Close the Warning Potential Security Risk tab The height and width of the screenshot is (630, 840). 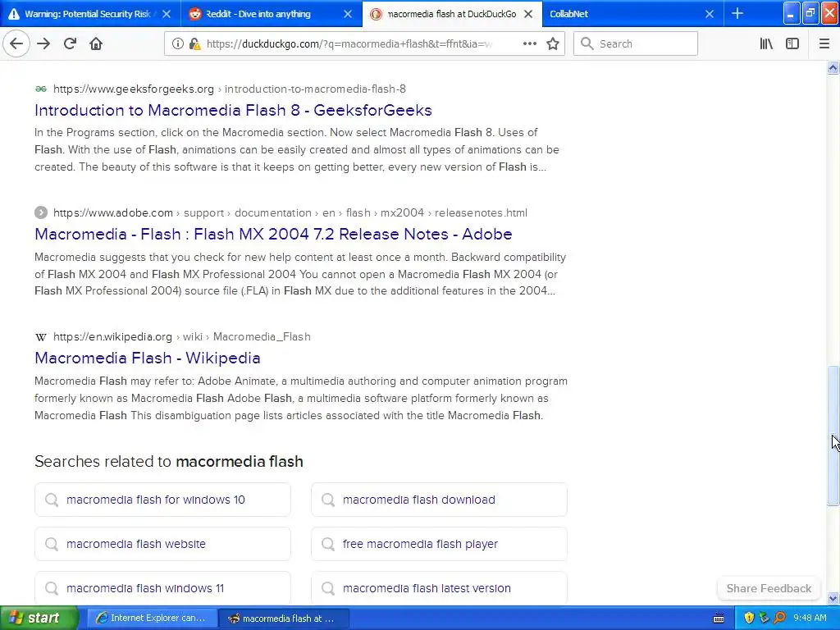coord(167,14)
